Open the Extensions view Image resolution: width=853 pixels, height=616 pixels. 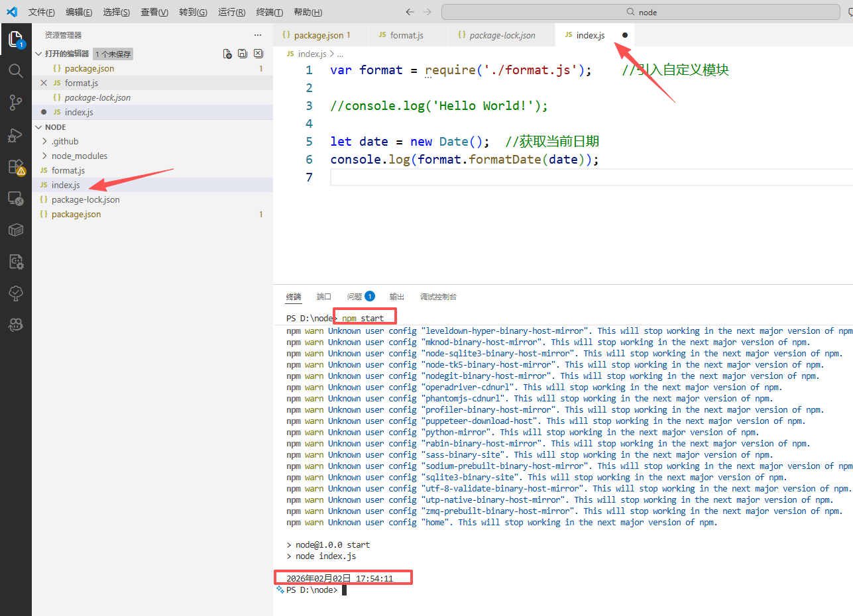tap(15, 167)
